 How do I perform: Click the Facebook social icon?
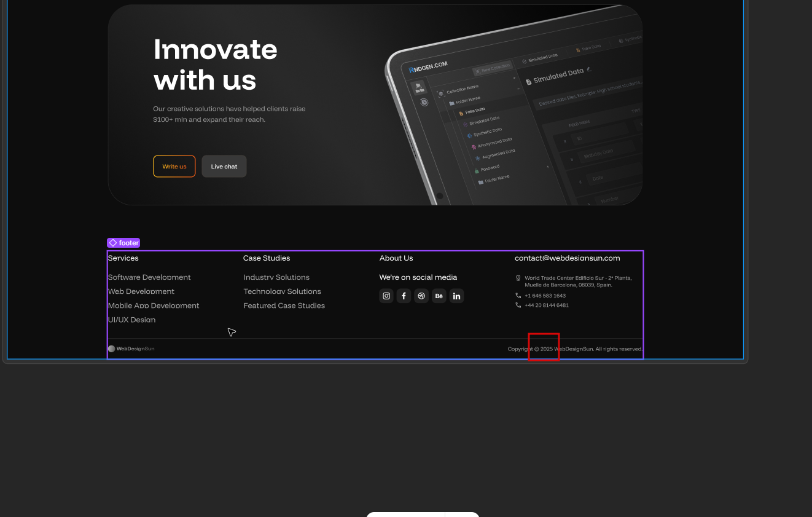click(x=404, y=296)
